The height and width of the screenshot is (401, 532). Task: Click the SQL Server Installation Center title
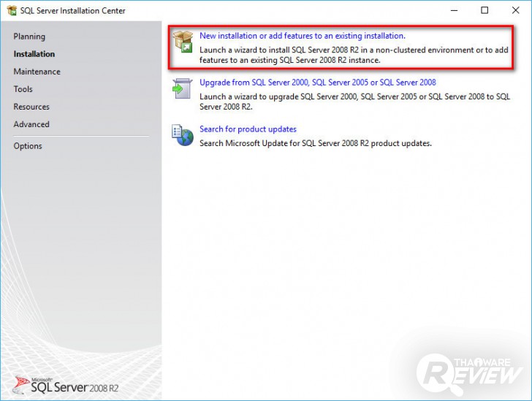[72, 11]
